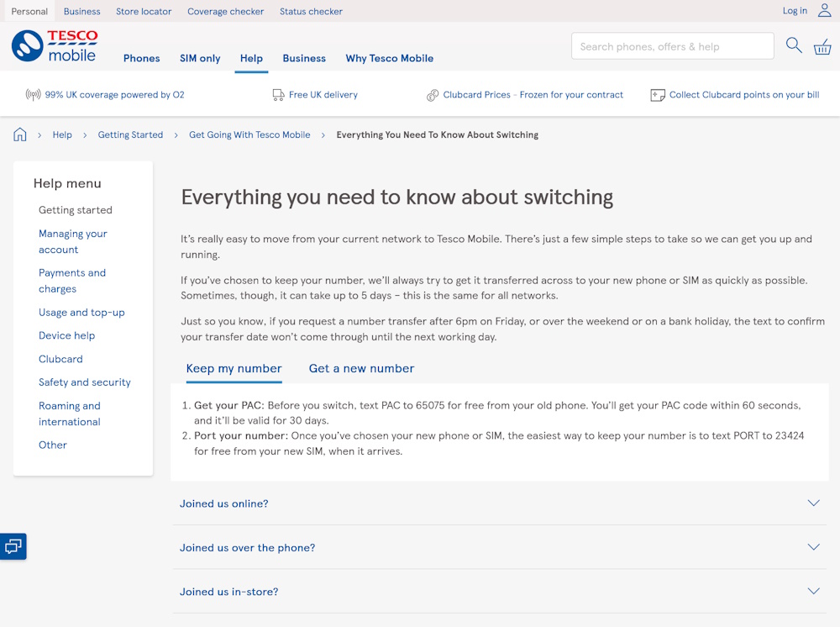Switch to the 'Get a new number' tab
Image resolution: width=840 pixels, height=627 pixels.
tap(361, 368)
